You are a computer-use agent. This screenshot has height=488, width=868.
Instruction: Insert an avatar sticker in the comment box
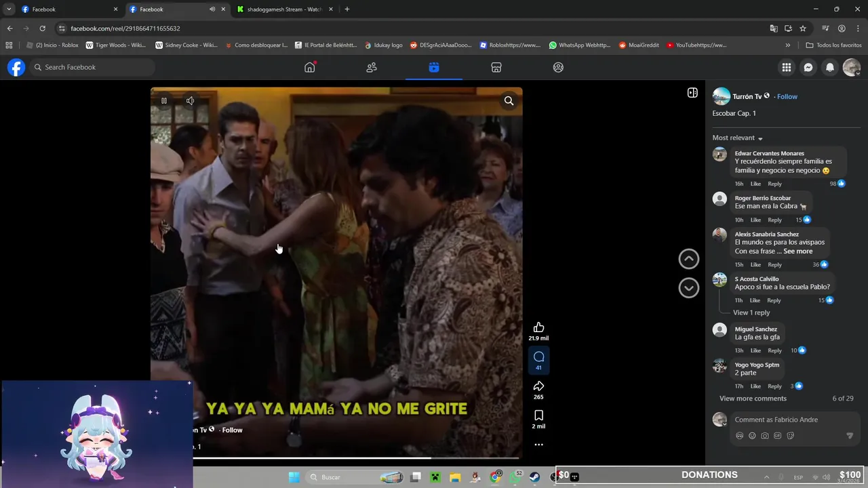point(740,436)
